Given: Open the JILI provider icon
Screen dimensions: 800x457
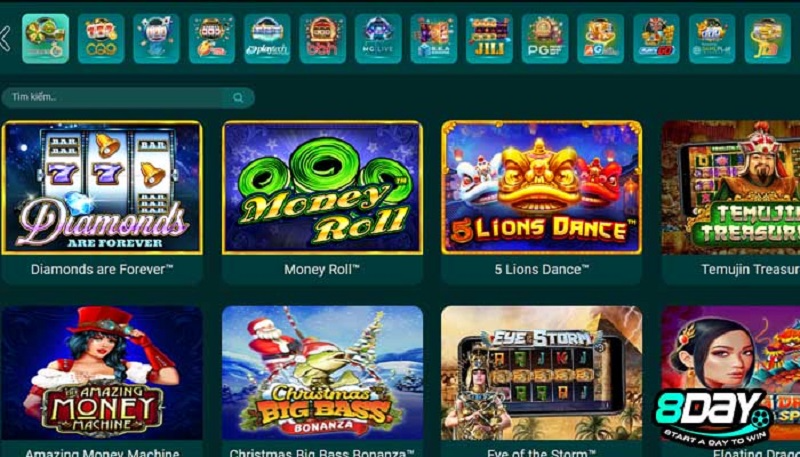Looking at the screenshot, I should (489, 38).
